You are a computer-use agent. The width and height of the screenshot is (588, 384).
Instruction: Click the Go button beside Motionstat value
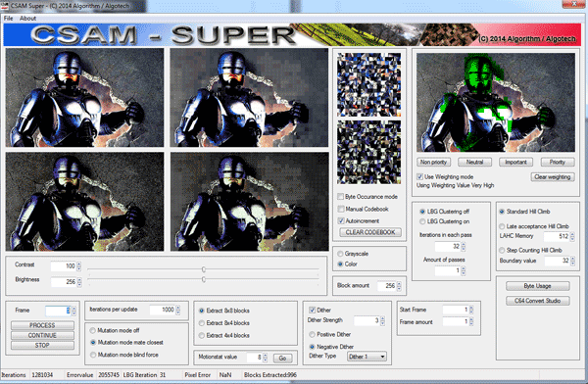pyautogui.click(x=283, y=359)
